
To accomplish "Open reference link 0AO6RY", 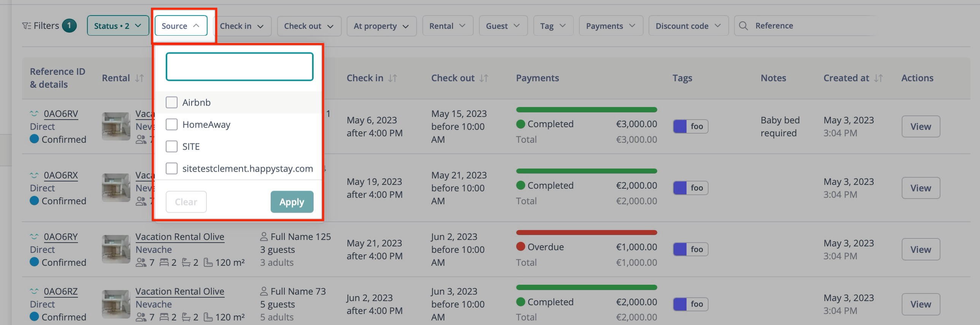I will (61, 237).
